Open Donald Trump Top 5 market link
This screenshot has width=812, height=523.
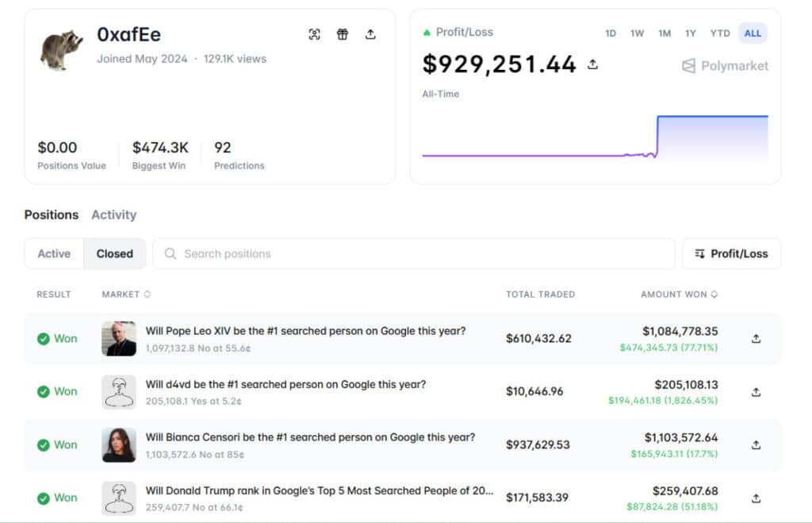tap(319, 490)
